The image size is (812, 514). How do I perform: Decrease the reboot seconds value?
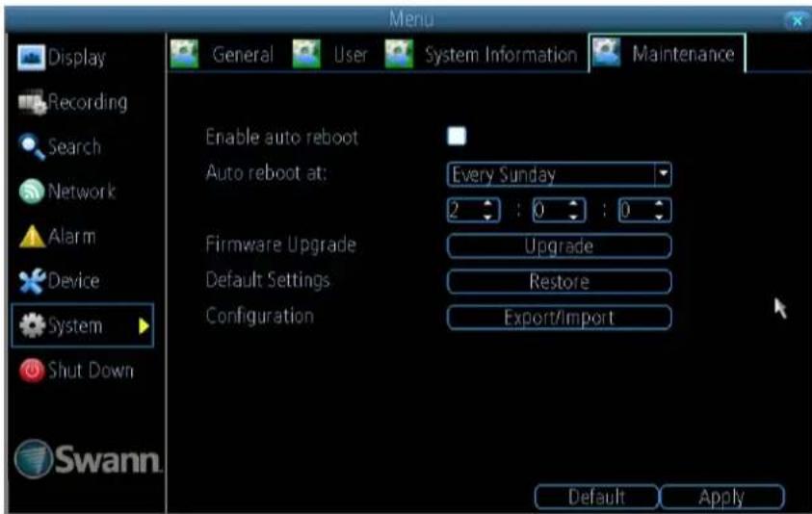click(659, 217)
